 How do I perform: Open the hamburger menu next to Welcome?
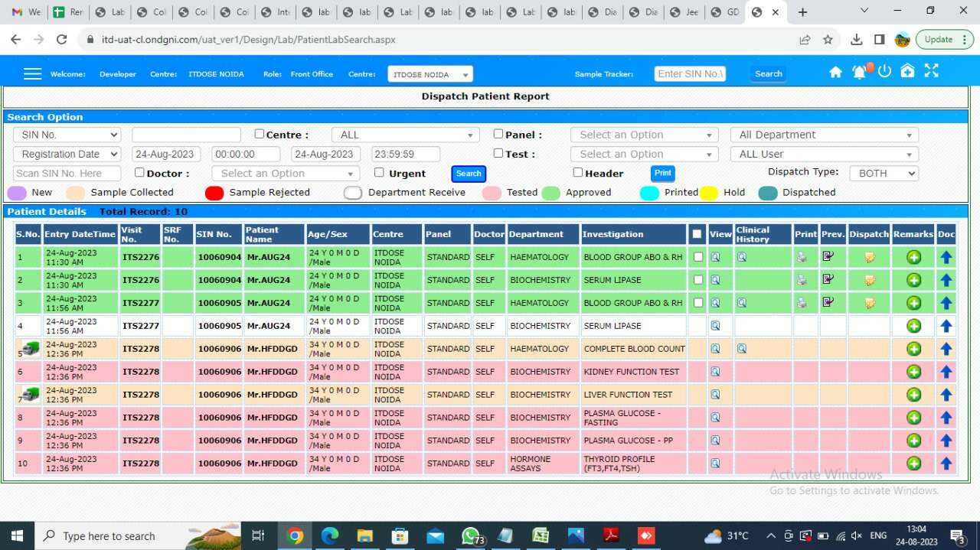click(x=32, y=73)
